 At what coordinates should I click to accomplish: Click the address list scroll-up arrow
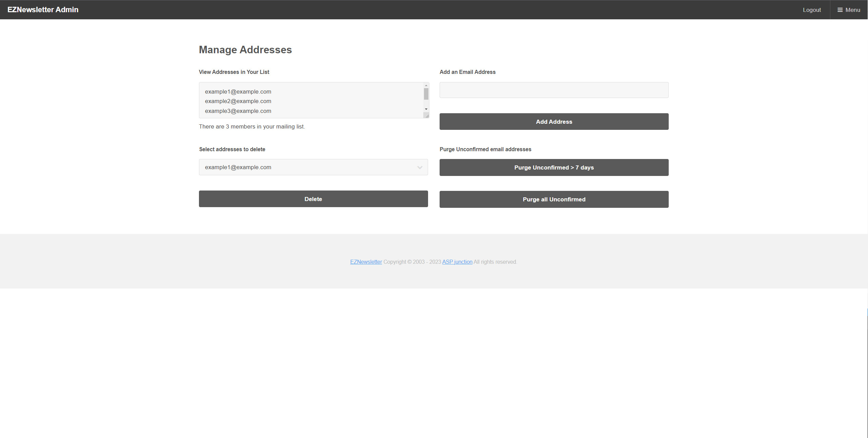pyautogui.click(x=426, y=85)
